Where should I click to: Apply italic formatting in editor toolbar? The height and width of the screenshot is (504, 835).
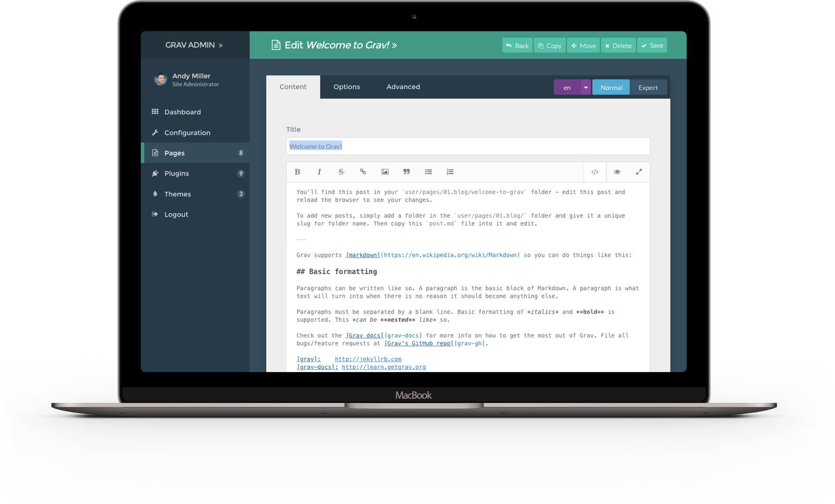point(319,172)
